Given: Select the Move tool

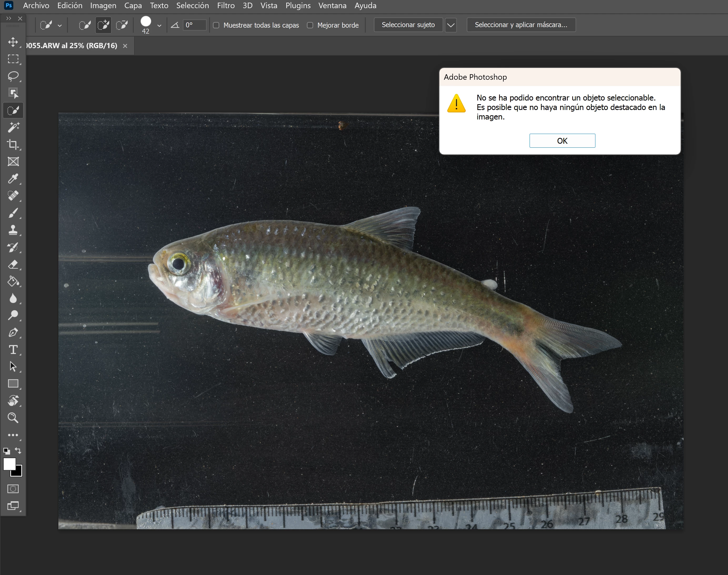Looking at the screenshot, I should pyautogui.click(x=13, y=42).
